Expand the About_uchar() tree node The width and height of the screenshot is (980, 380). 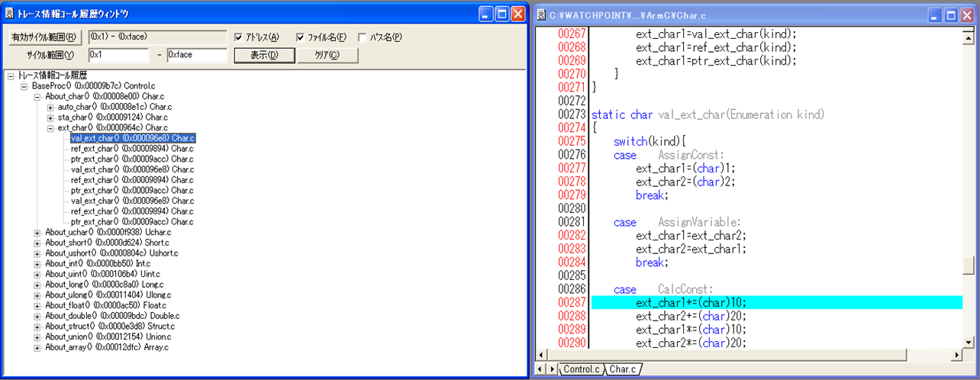(37, 232)
